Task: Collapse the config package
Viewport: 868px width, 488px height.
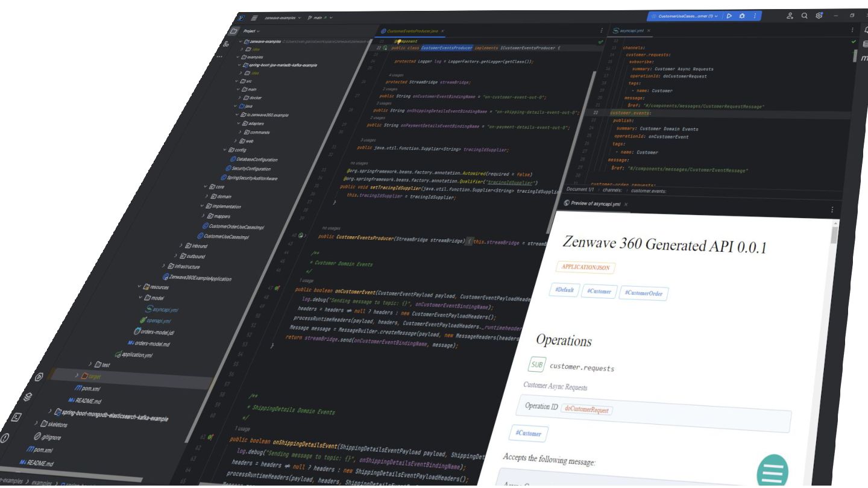Action: [x=225, y=149]
